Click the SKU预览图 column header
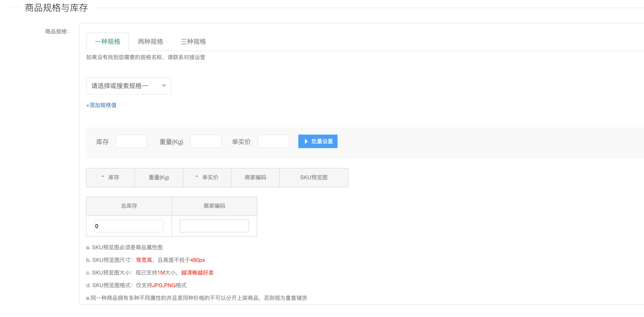Image resolution: width=644 pixels, height=317 pixels. [x=314, y=177]
